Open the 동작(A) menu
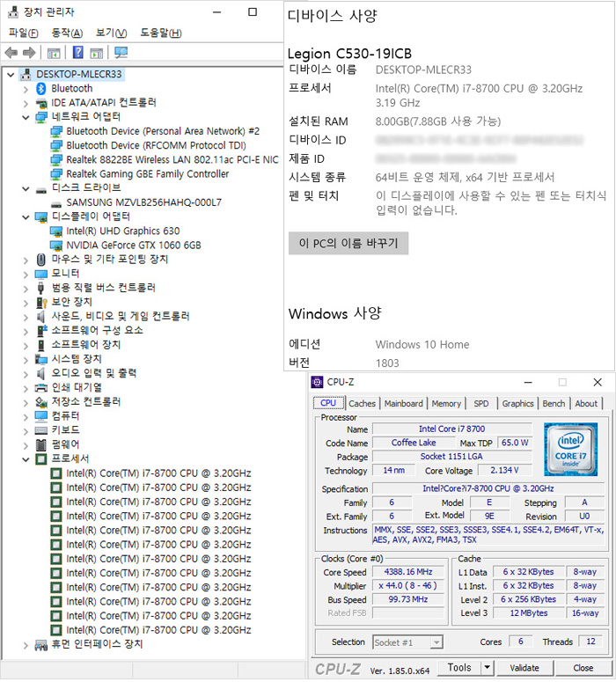616x682 pixels. [67, 33]
